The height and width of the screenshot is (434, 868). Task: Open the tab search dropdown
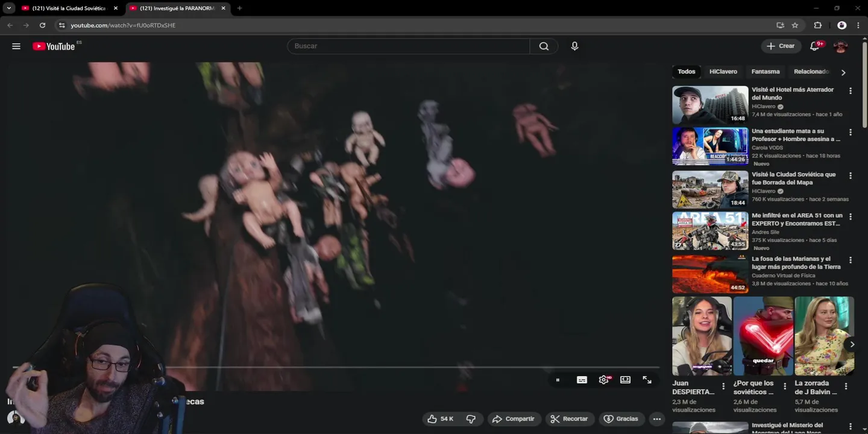click(x=9, y=8)
